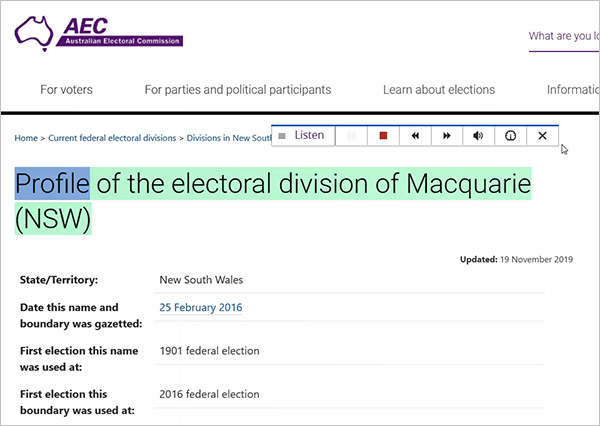Open Divisions in New South breadcrumb link
600x426 pixels.
(x=229, y=138)
